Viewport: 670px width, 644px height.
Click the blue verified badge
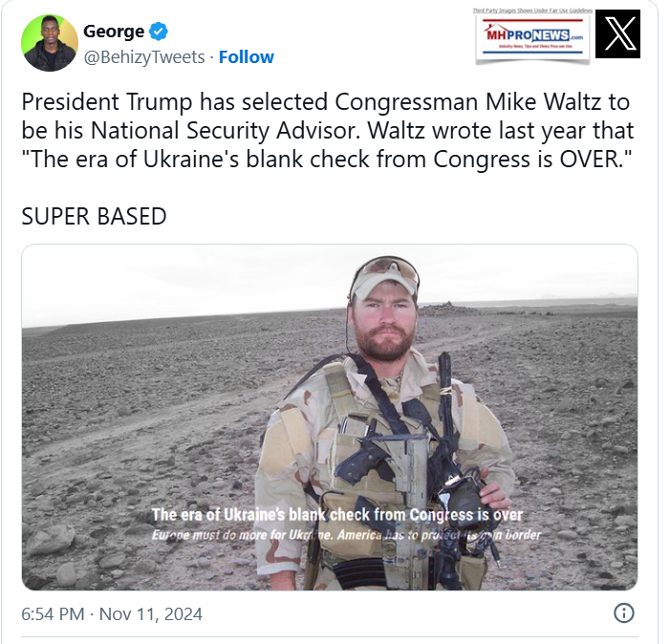click(159, 32)
